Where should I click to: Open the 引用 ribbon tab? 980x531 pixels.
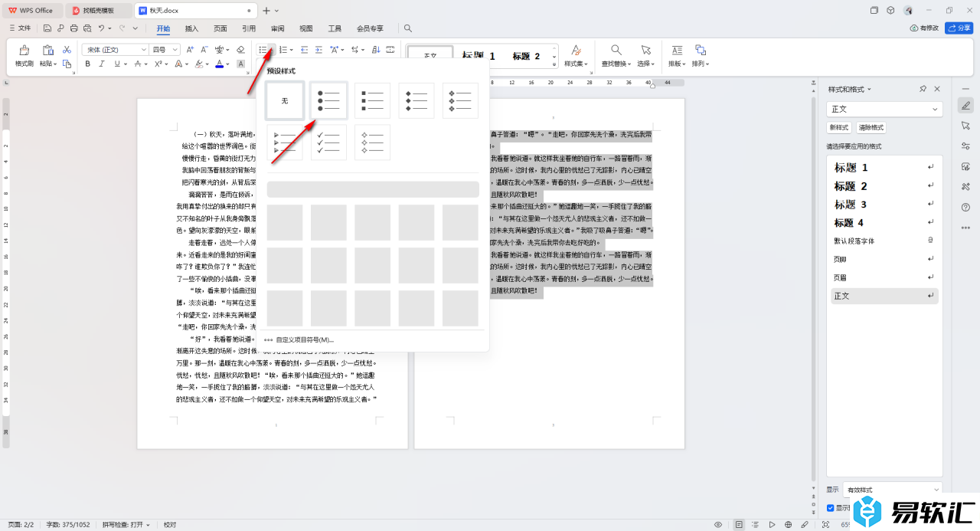coord(249,28)
